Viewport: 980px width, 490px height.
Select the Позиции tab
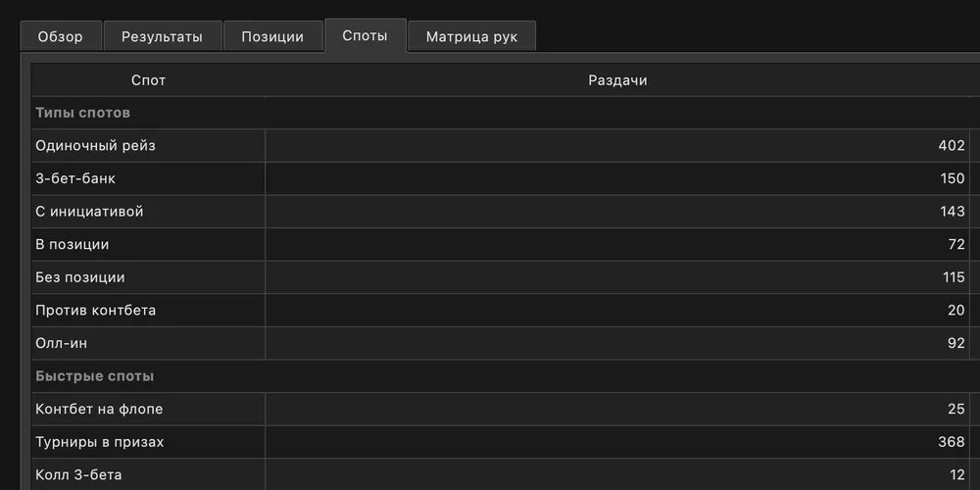(272, 37)
